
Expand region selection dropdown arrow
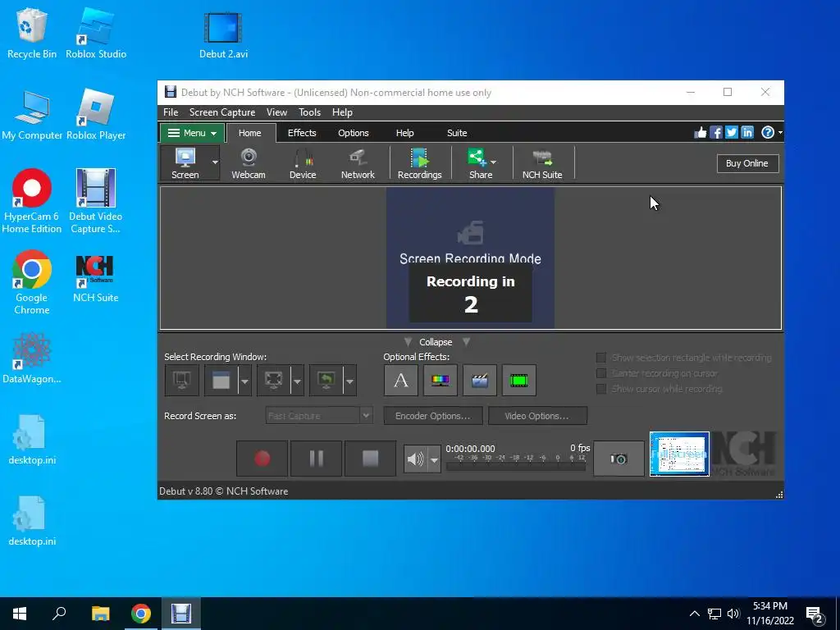297,381
